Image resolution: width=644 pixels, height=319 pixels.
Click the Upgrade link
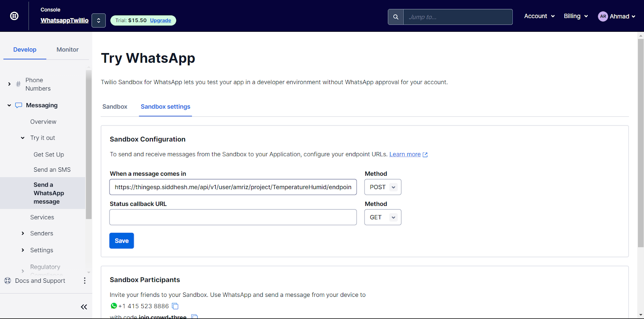161,21
